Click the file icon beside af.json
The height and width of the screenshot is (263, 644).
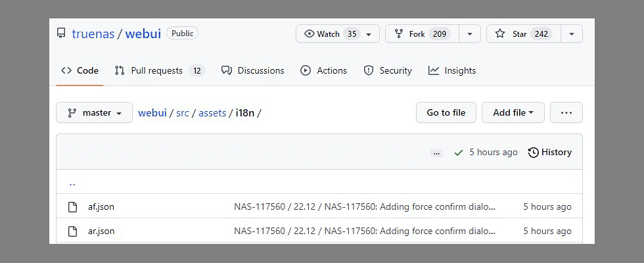click(x=73, y=206)
